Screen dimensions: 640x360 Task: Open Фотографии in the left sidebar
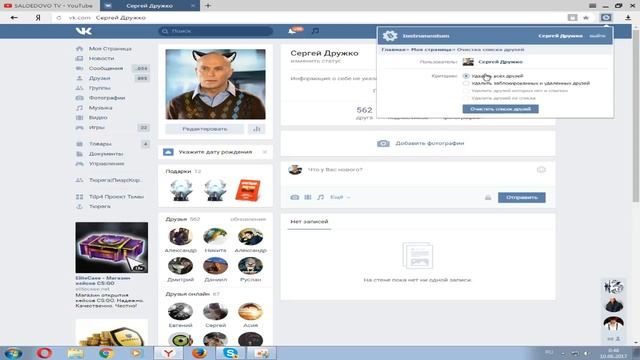107,98
